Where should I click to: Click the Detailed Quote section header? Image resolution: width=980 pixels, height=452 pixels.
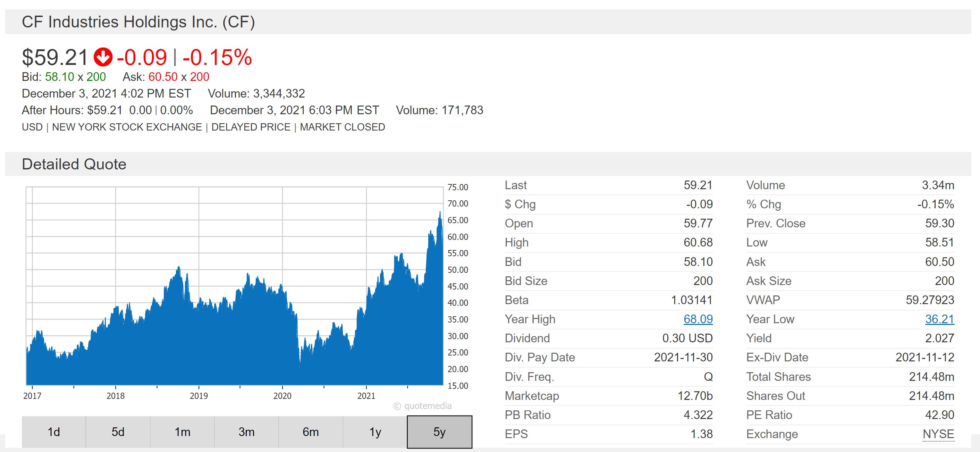(x=74, y=164)
